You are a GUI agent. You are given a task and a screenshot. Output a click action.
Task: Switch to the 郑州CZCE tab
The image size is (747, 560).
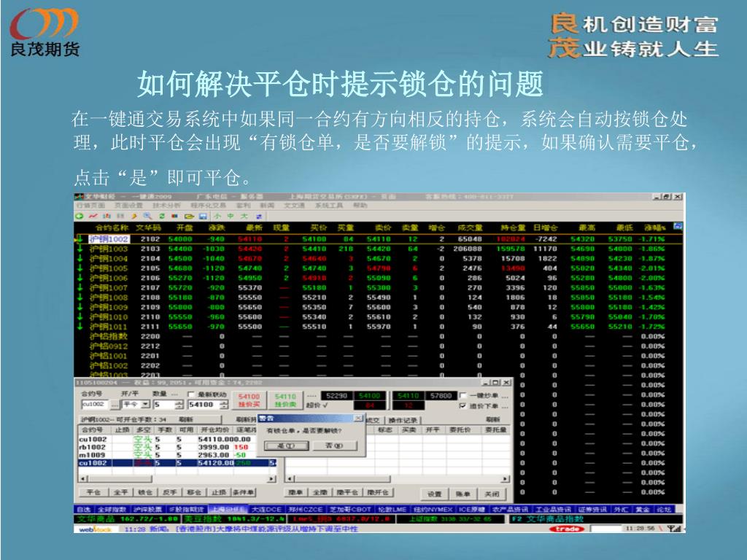click(x=306, y=510)
